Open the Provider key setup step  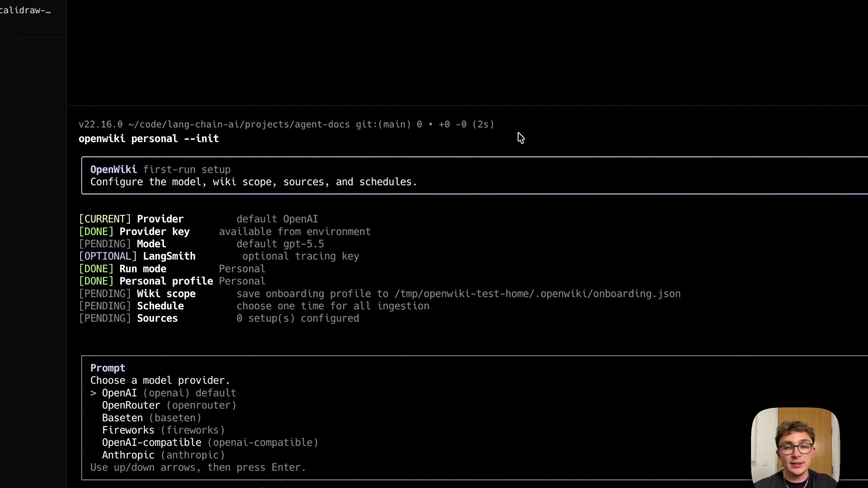coord(225,232)
